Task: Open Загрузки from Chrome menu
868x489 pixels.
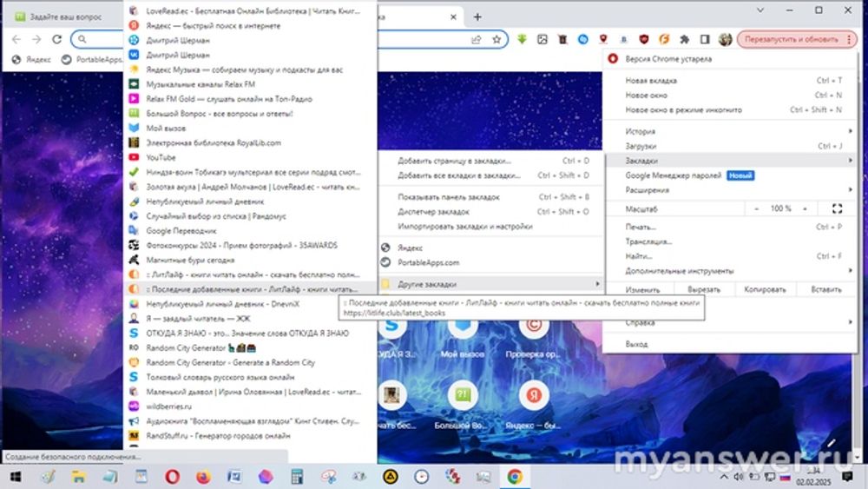Action: (x=730, y=146)
